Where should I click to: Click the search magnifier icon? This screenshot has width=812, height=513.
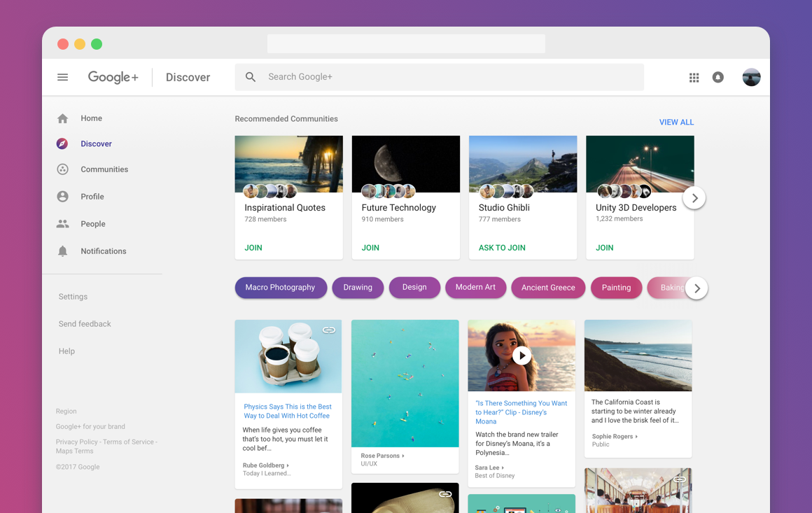250,77
